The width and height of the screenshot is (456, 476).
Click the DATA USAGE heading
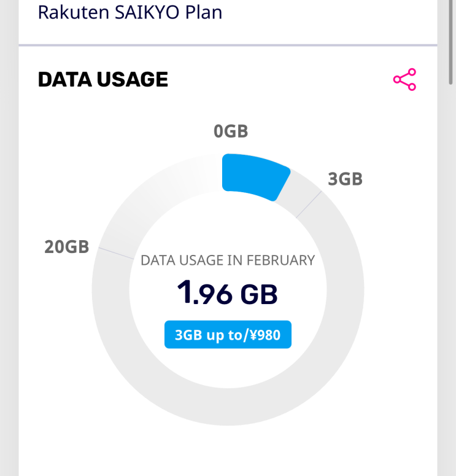tap(102, 79)
